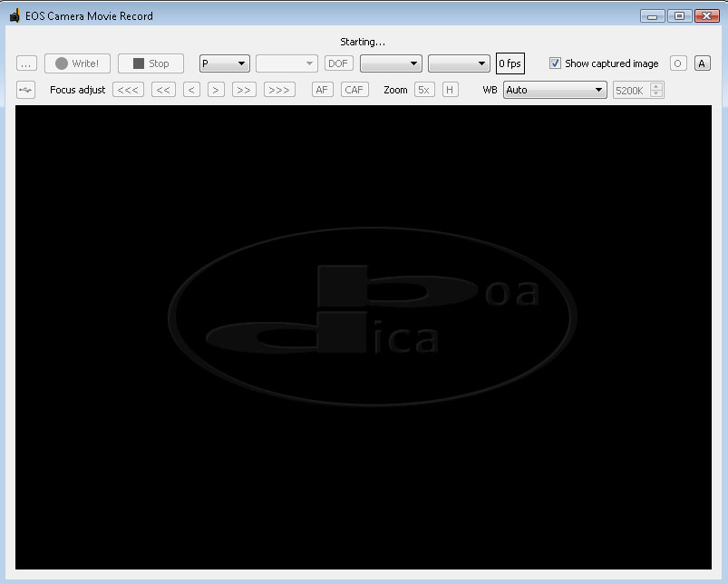Click the < fine focus adjust button
Screen dimensions: 728x584
192,90
